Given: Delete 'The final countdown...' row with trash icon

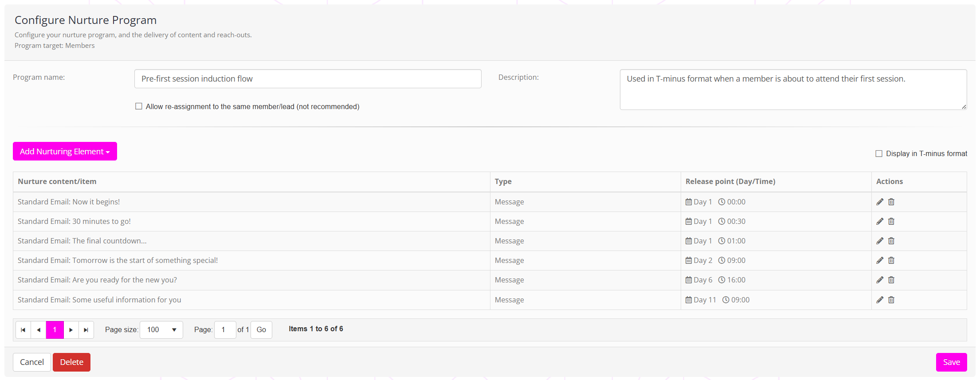Looking at the screenshot, I should 891,241.
